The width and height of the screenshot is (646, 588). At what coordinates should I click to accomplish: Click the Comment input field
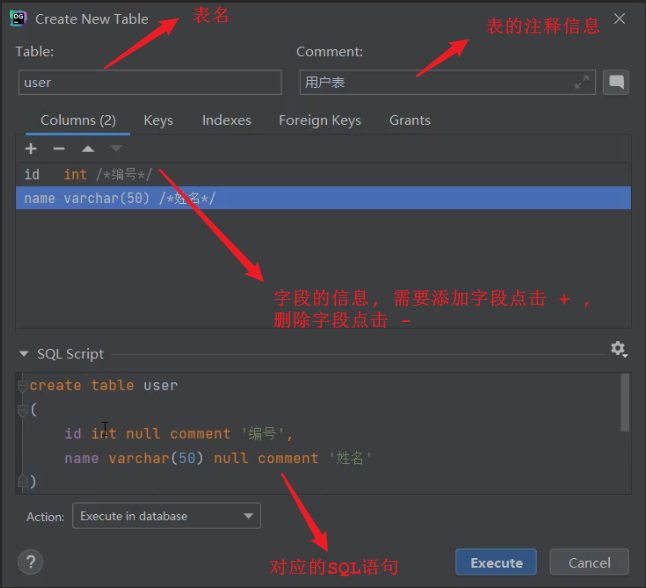(447, 82)
